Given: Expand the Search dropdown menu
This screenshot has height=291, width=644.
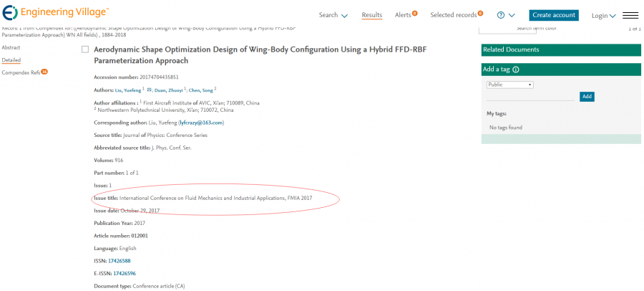Looking at the screenshot, I should (333, 15).
